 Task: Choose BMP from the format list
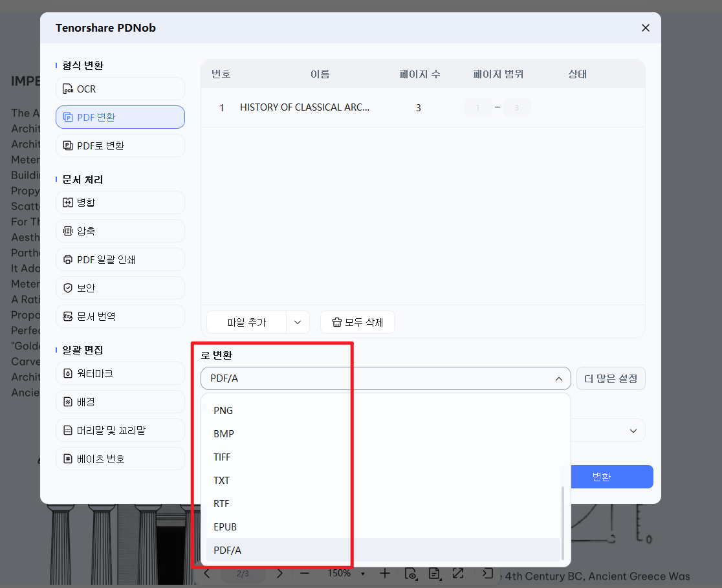pos(383,434)
